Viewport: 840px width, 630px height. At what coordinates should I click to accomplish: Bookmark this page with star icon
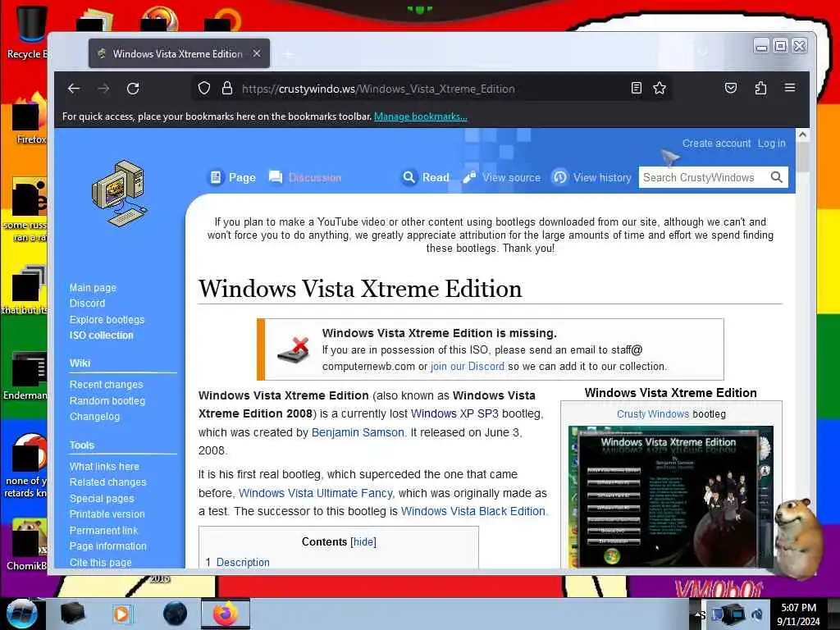(660, 89)
